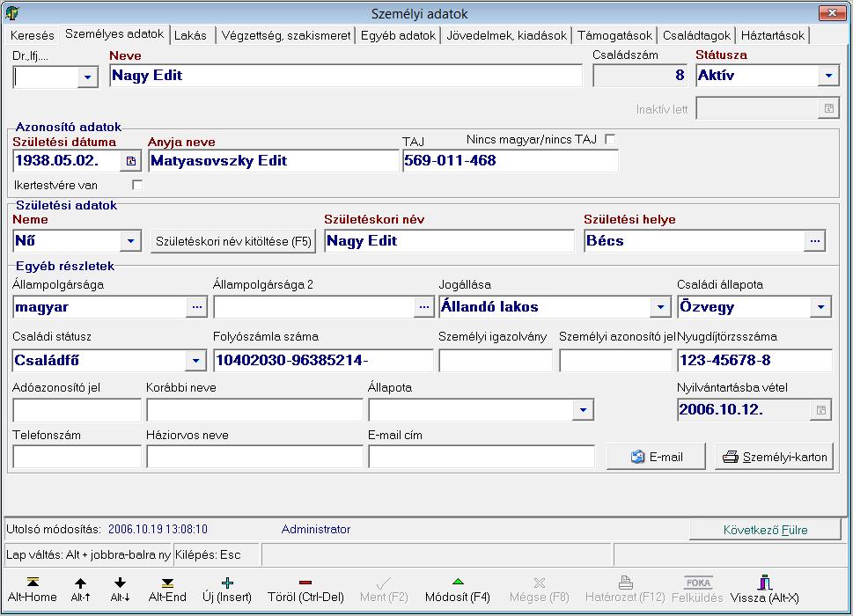This screenshot has width=853, height=616.
Task: Click the Háziorvos neve field
Action: (254, 457)
